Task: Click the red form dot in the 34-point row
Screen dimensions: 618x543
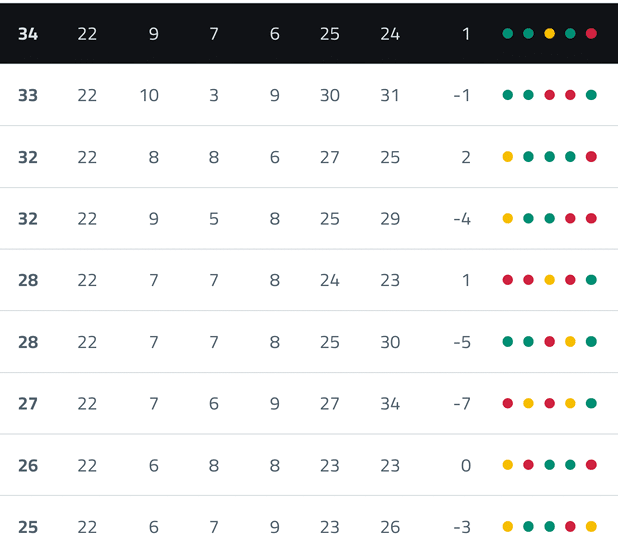Action: click(x=591, y=34)
